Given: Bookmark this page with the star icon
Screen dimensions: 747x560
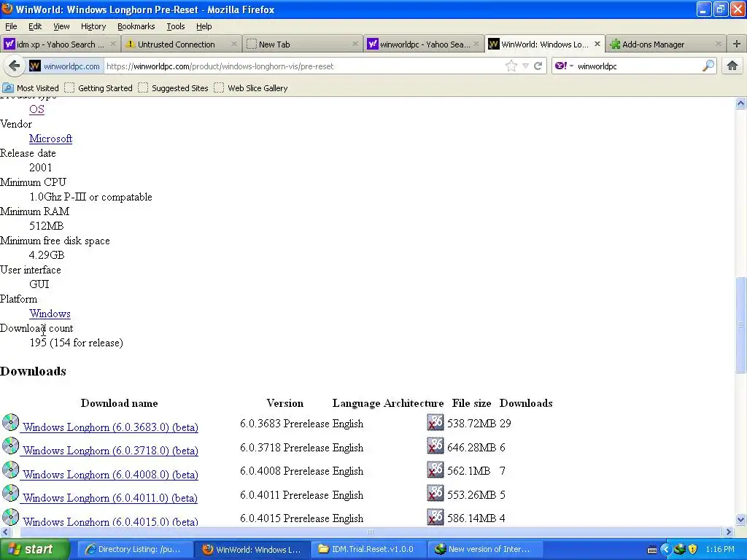Looking at the screenshot, I should [x=511, y=66].
